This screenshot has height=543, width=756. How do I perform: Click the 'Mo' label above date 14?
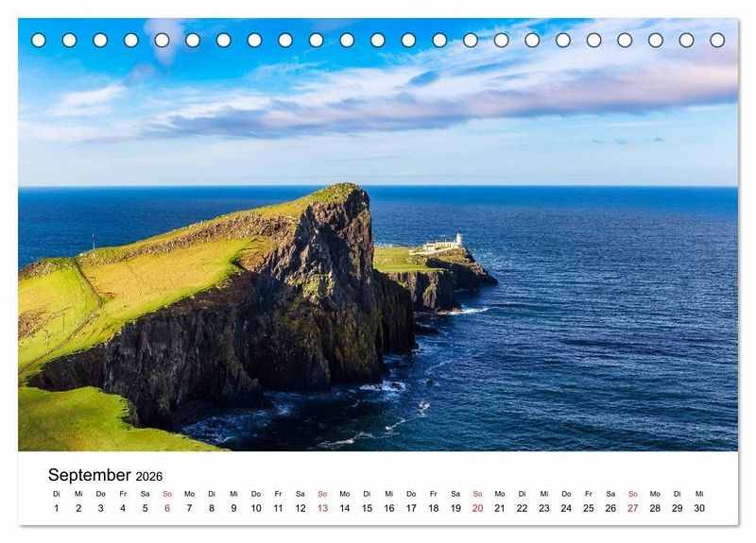click(x=345, y=494)
